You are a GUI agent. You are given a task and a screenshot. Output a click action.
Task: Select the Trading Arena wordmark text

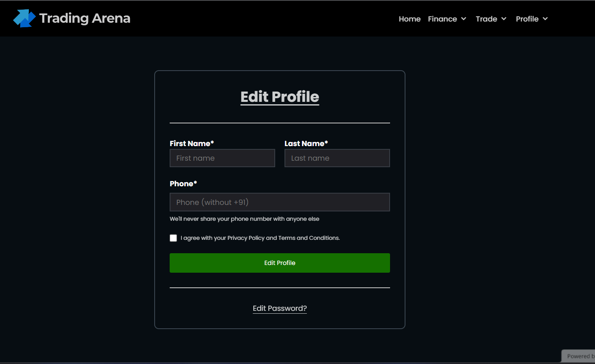tap(85, 18)
